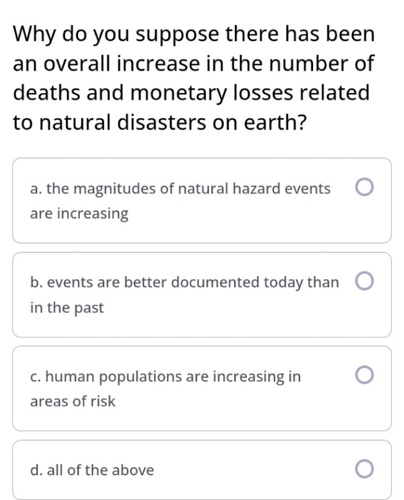Click the text 'in the past' in option b
Screen dimensions: 404x500
coord(67,308)
